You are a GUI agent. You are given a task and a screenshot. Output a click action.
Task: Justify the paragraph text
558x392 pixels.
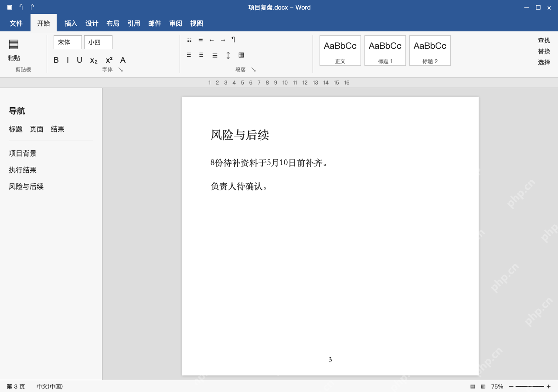pyautogui.click(x=215, y=55)
